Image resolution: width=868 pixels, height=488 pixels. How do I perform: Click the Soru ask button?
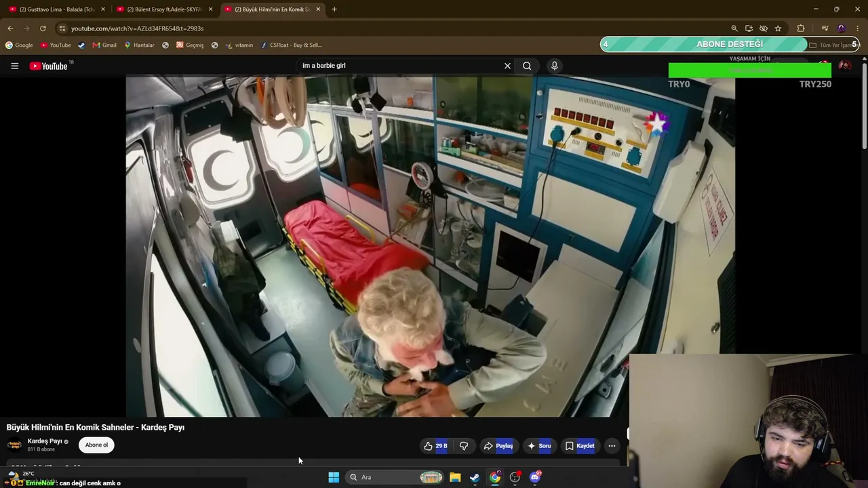point(539,446)
